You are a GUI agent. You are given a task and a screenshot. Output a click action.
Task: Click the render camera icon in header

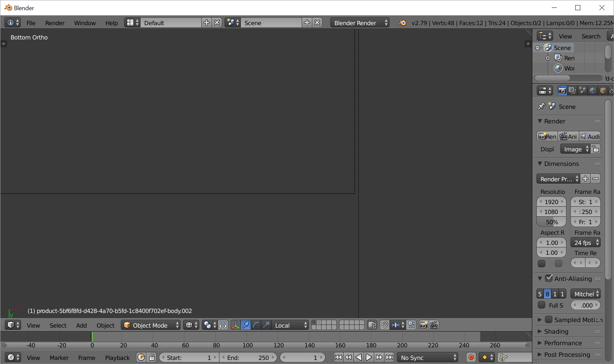tap(423, 325)
